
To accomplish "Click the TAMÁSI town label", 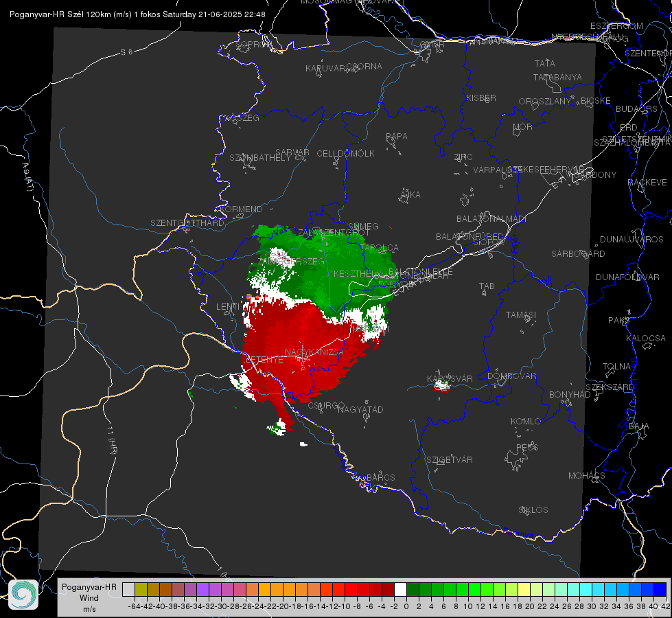I will (521, 315).
